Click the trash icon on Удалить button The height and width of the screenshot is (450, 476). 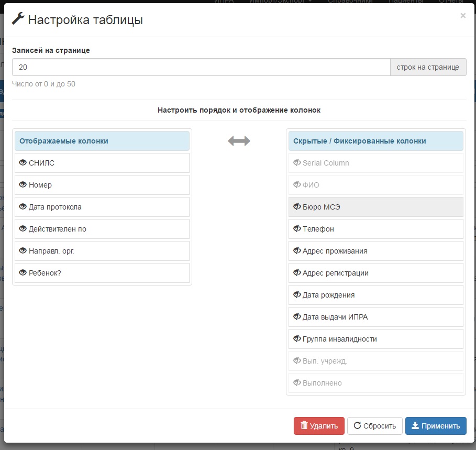pos(304,425)
